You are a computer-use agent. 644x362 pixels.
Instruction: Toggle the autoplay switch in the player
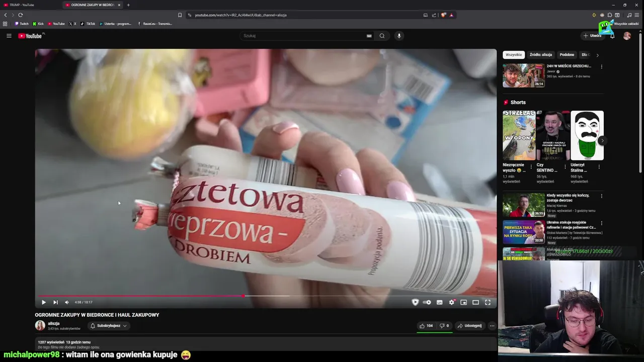coord(427,302)
